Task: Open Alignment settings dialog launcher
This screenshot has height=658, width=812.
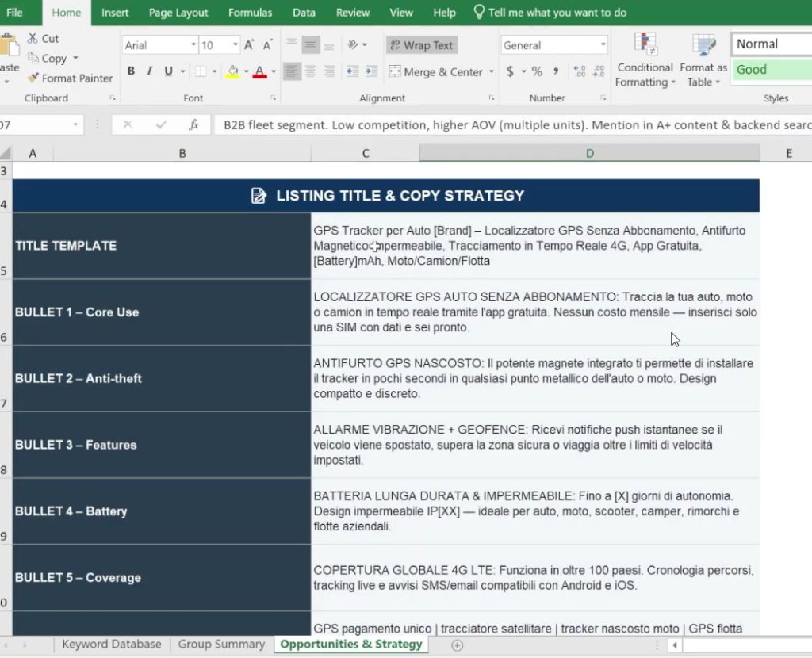Action: pyautogui.click(x=492, y=98)
